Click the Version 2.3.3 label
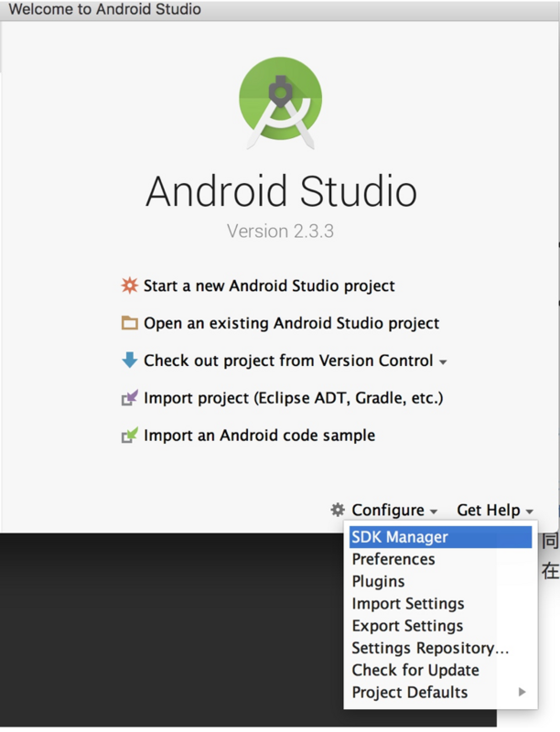The width and height of the screenshot is (560, 732). pyautogui.click(x=281, y=231)
